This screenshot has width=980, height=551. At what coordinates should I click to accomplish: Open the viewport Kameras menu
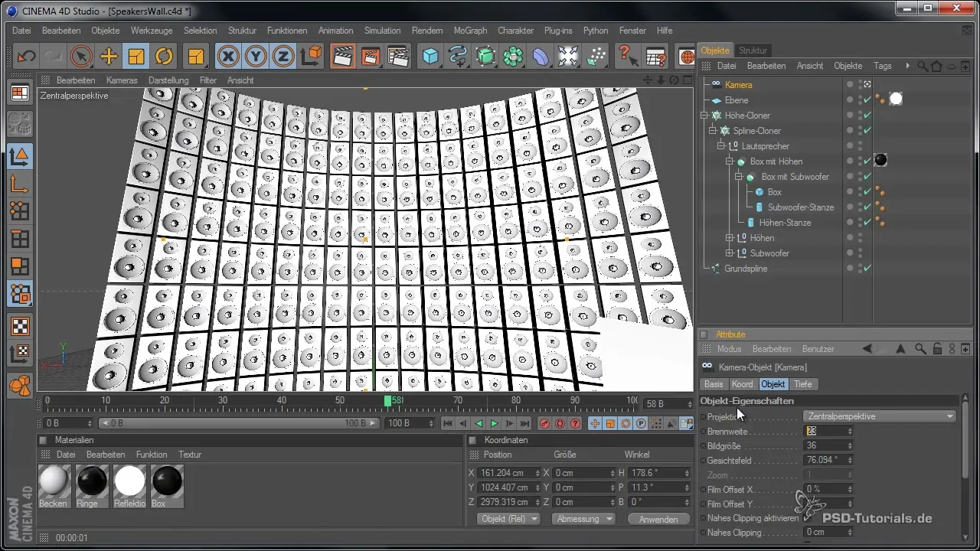tap(122, 80)
